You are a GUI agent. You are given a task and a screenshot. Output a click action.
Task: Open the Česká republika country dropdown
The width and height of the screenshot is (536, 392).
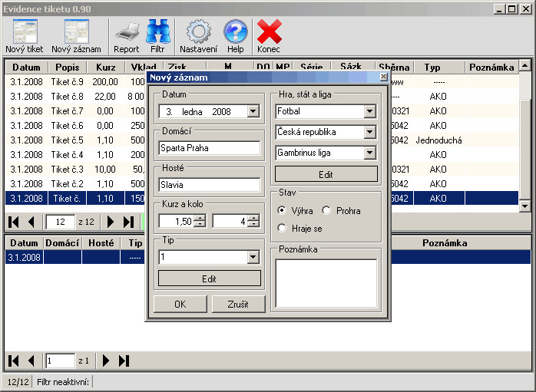pyautogui.click(x=370, y=132)
